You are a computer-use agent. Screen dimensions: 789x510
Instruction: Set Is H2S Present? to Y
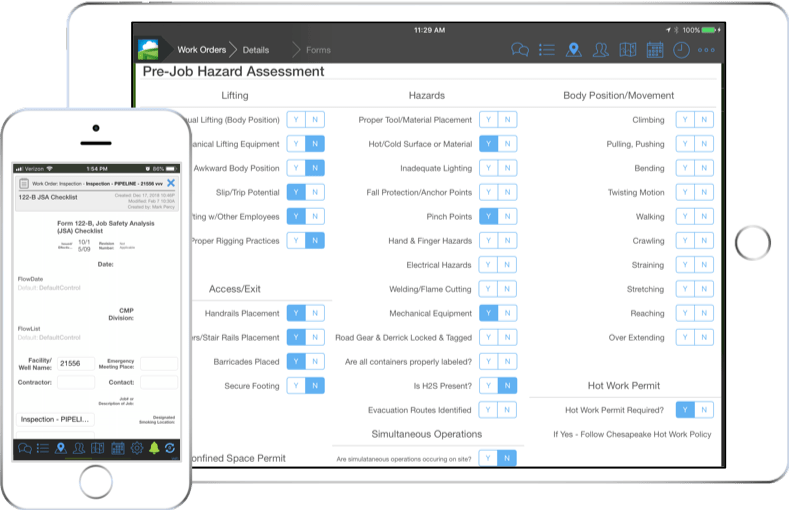pos(488,386)
